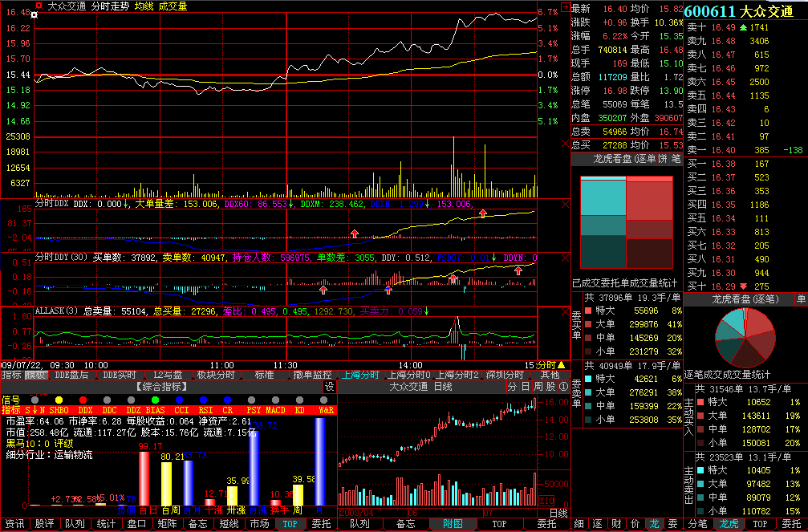
Task: Open the L2与盘 tab
Action: point(168,375)
